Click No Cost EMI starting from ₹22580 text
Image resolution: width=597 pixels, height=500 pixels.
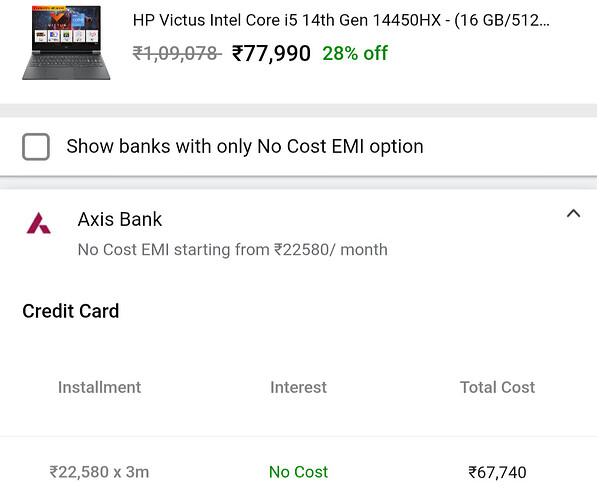[233, 250]
